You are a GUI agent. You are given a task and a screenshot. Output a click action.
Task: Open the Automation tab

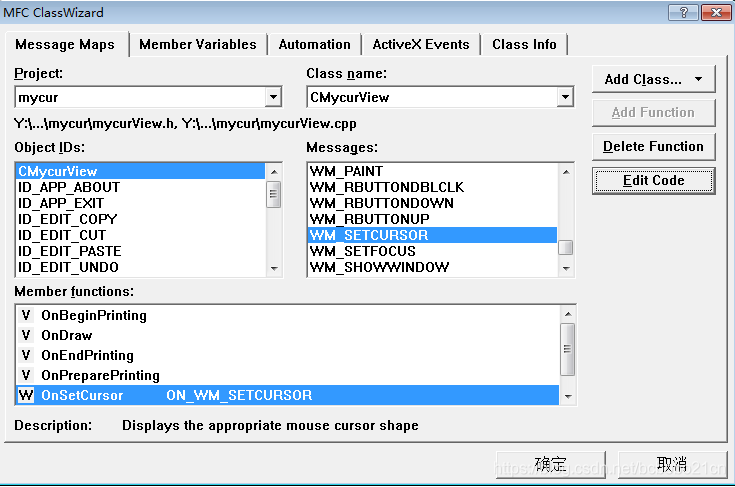[x=315, y=45]
